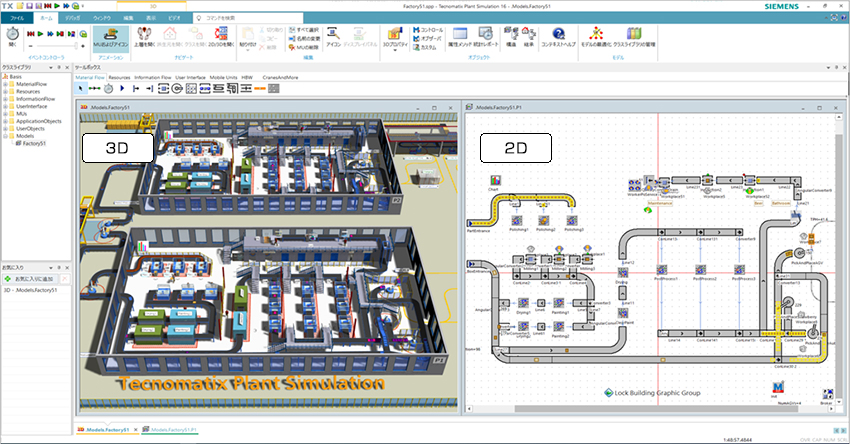Select the orange Conveyor tool in toolbox

click(x=260, y=88)
